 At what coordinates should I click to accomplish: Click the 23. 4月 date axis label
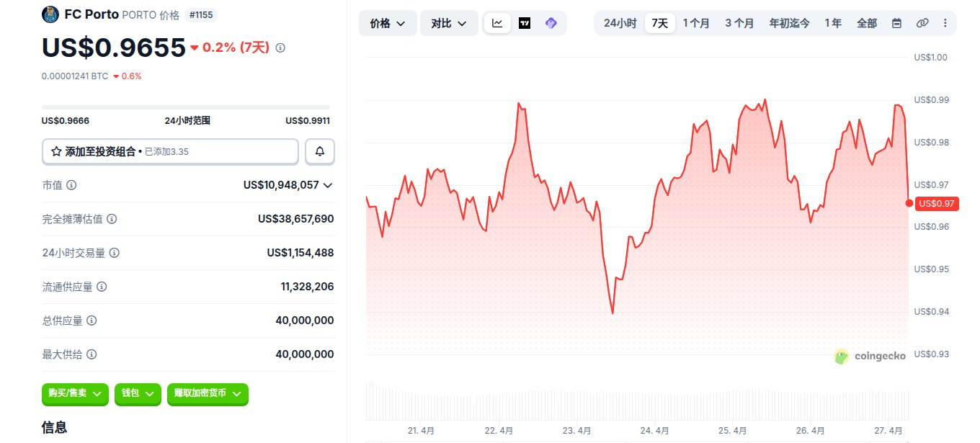click(x=576, y=431)
